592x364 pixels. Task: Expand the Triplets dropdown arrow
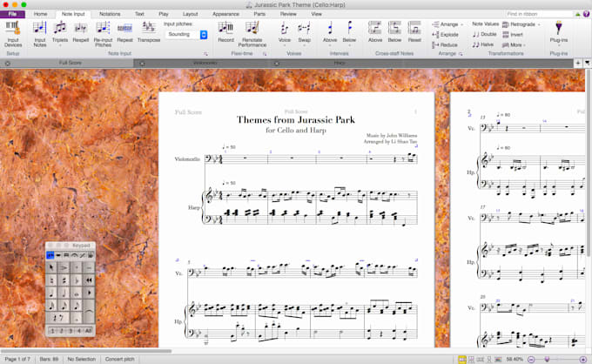click(x=60, y=45)
